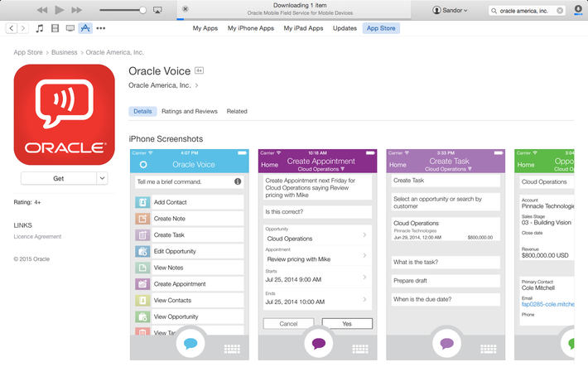Click the Create Task screenshot
This screenshot has height=367, width=588.
click(446, 255)
